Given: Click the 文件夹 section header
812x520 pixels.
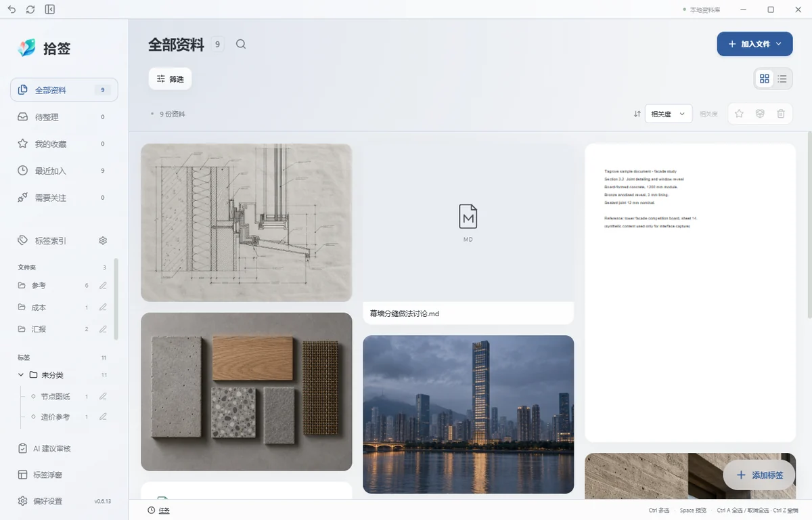Looking at the screenshot, I should pos(26,267).
